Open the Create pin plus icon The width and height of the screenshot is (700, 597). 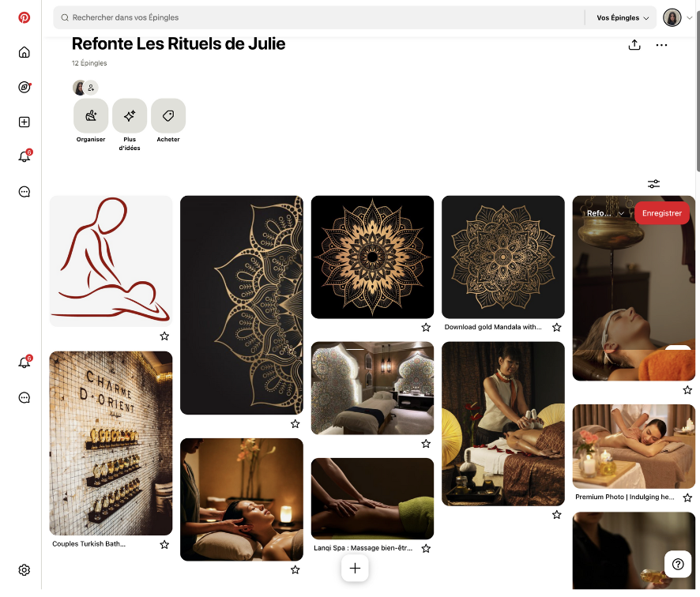click(x=24, y=122)
